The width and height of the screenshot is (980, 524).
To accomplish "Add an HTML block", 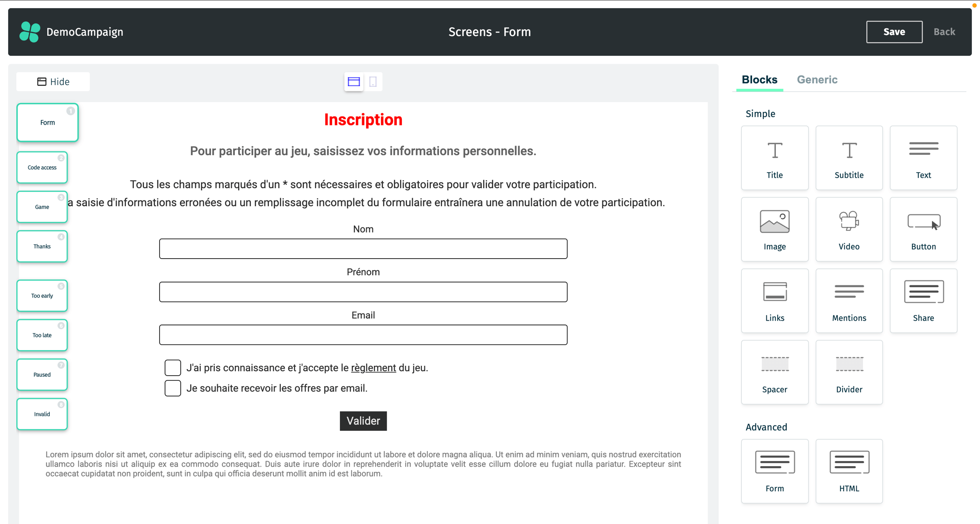I will click(x=849, y=471).
